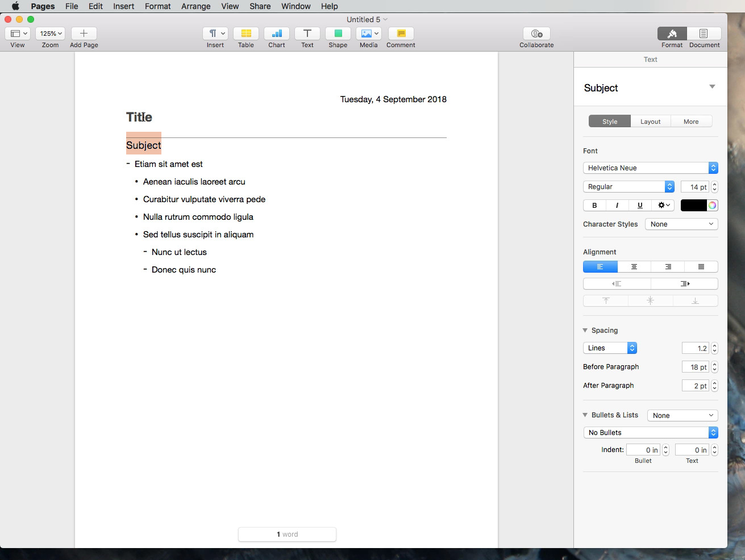Toggle italic text formatting
The height and width of the screenshot is (560, 745).
(x=617, y=206)
